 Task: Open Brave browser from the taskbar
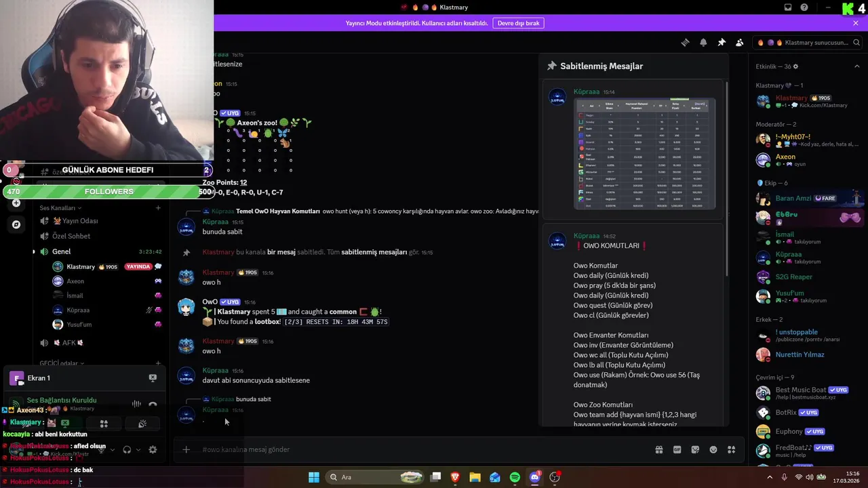(455, 477)
